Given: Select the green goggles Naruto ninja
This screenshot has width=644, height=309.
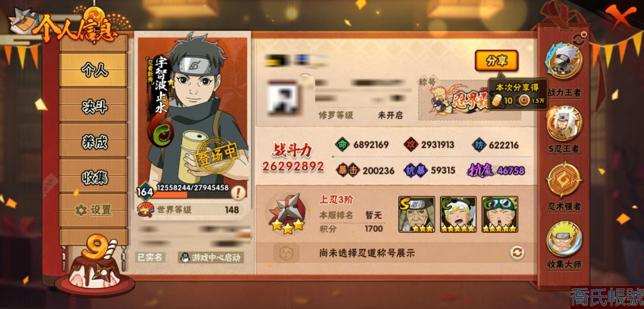Looking at the screenshot, I should coord(500,215).
